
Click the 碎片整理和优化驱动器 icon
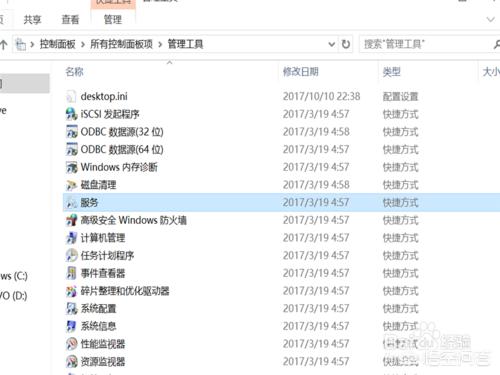(x=71, y=291)
